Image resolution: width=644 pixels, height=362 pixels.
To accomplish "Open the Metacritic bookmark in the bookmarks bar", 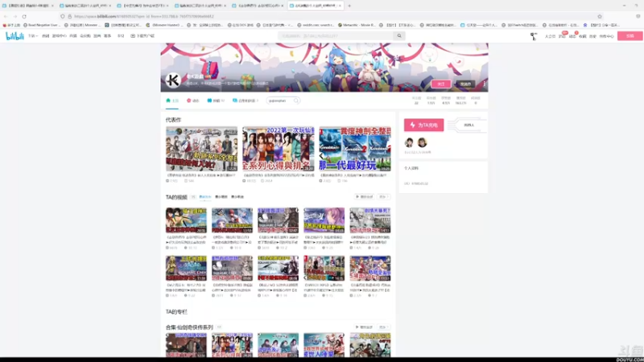I will click(x=357, y=25).
